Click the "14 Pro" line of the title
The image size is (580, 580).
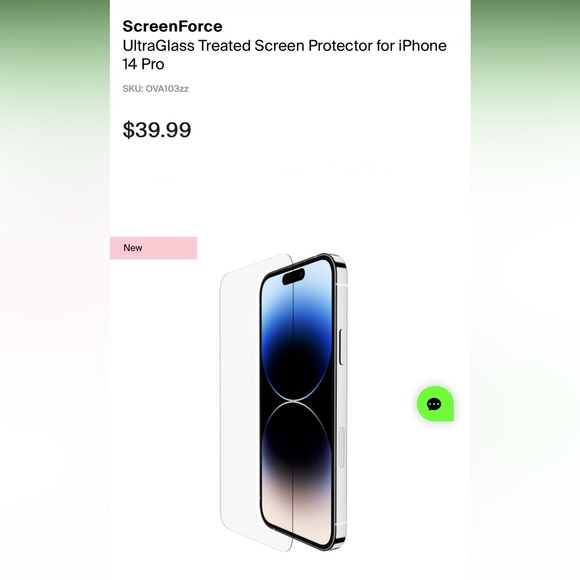point(143,64)
